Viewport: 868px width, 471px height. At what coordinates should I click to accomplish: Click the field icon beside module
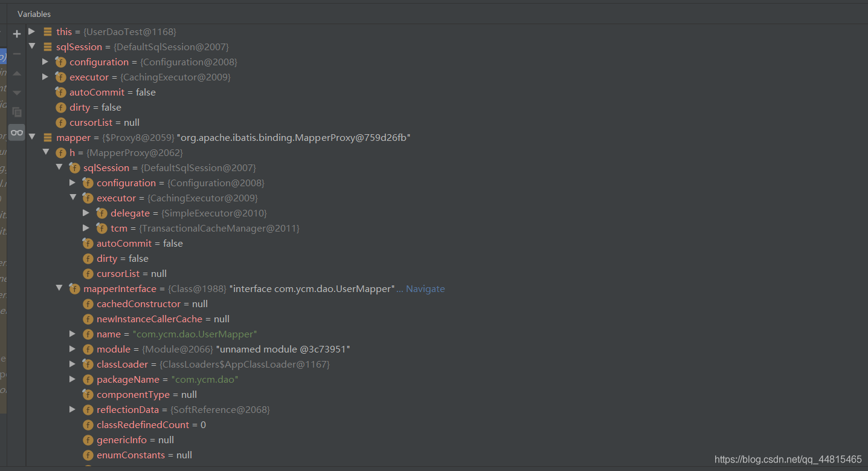[88, 349]
